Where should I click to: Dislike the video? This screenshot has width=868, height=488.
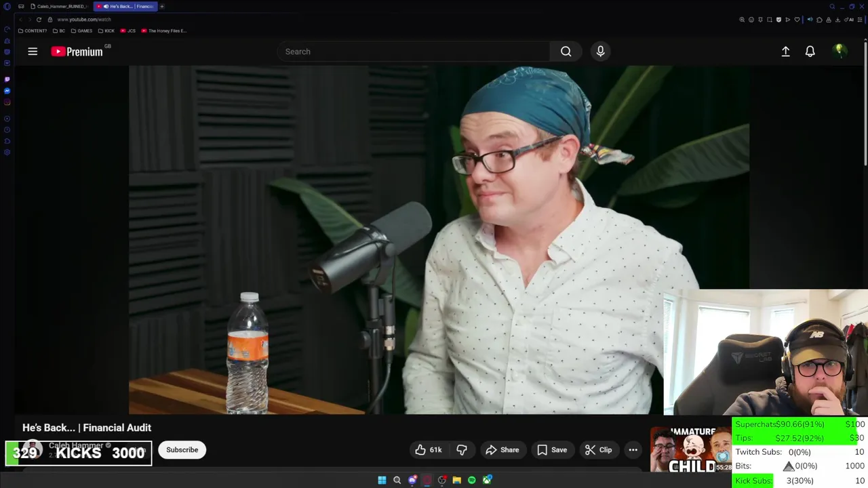[x=462, y=450]
